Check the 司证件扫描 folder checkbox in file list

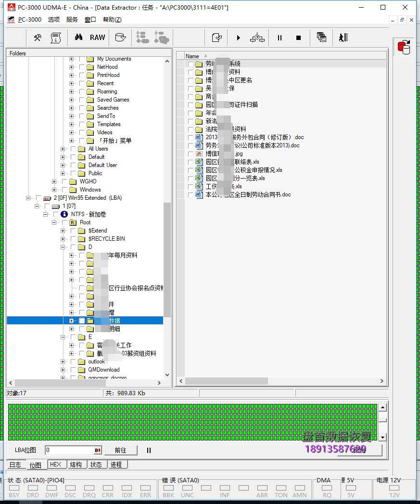191,105
